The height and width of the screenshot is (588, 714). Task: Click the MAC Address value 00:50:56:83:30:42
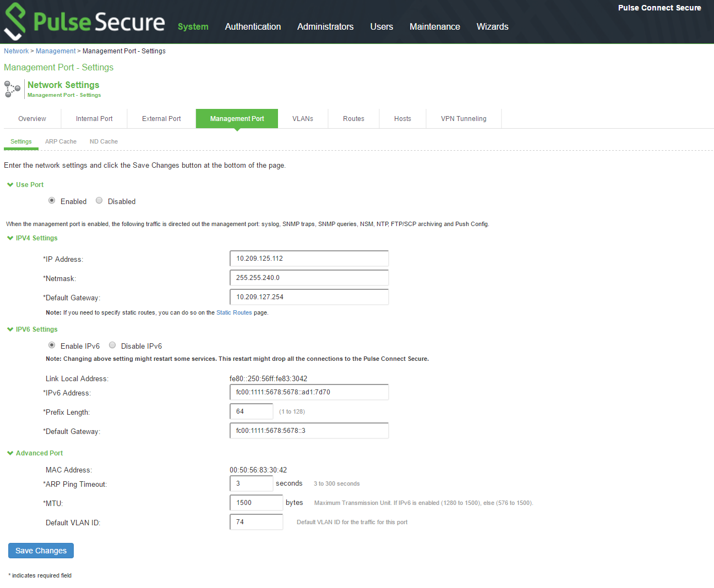point(258,470)
